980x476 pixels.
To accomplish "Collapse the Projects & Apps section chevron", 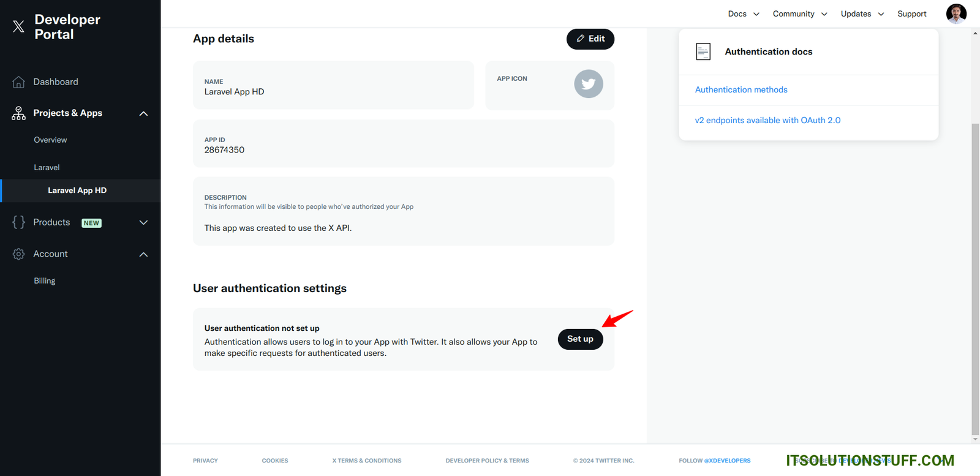I will pyautogui.click(x=143, y=113).
